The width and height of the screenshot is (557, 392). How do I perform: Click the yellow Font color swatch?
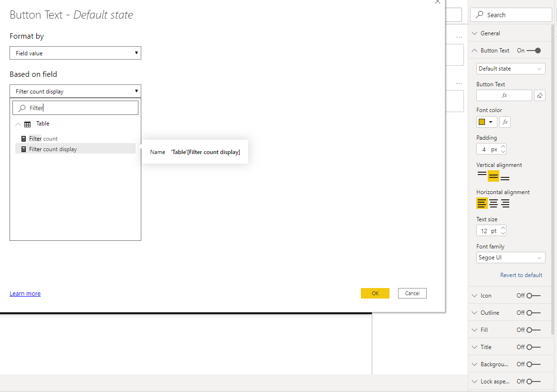tap(483, 122)
